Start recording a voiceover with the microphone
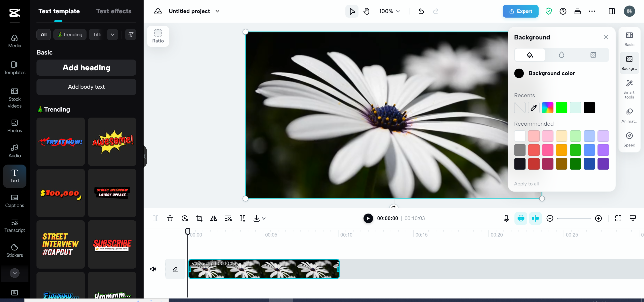 (506, 218)
